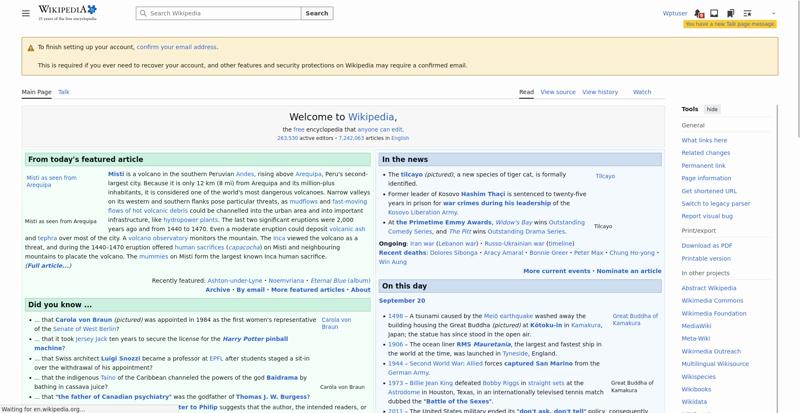Open the Carola von Braun link
This screenshot has height=413, width=800.
[84, 320]
